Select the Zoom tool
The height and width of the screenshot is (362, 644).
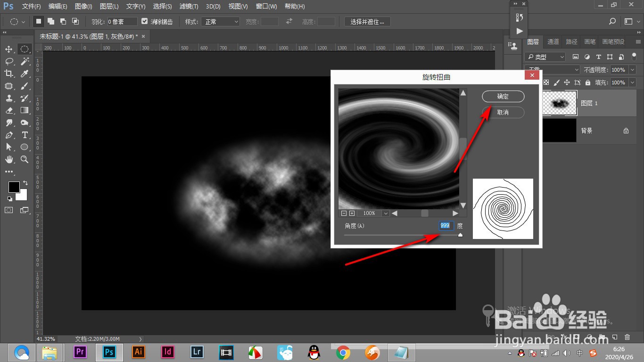(25, 159)
